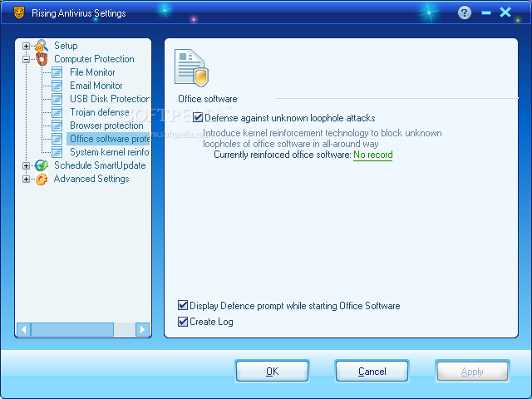This screenshot has width=532, height=399.
Task: Expand the Schedule SmartUpdate node
Action: click(x=26, y=166)
